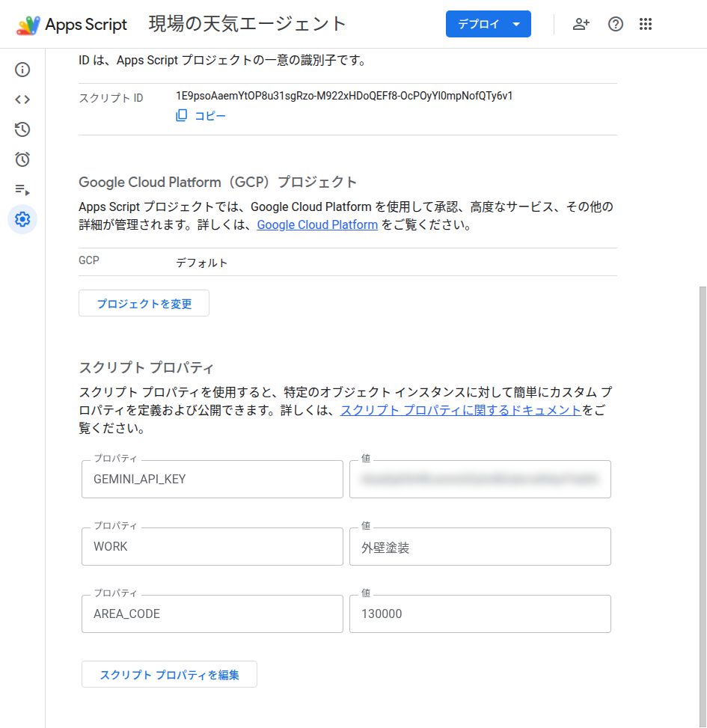The image size is (707, 728).
Task: Click the script ID string 1E9pso...
Action: coord(344,96)
